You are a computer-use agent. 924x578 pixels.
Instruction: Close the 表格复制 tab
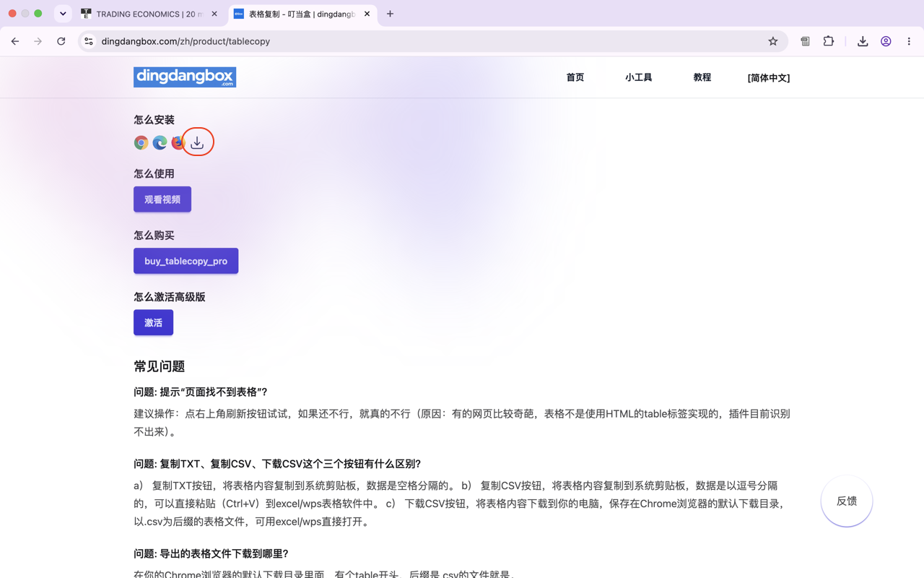point(367,14)
